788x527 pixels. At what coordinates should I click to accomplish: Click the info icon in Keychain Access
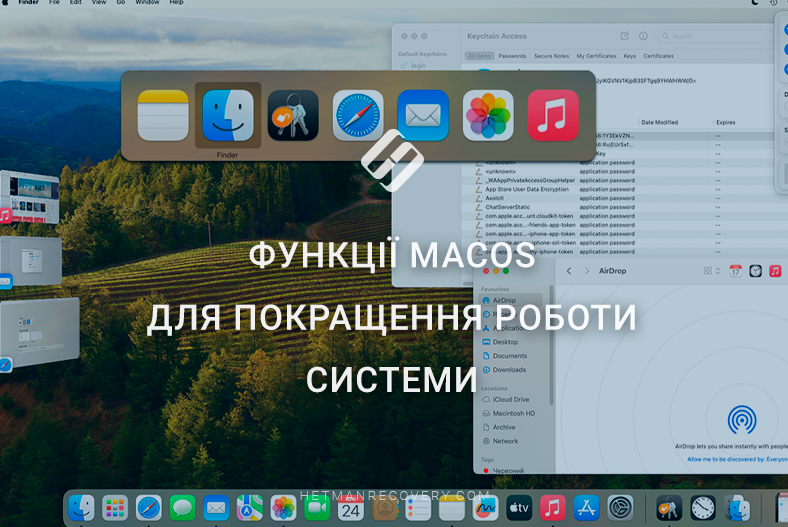click(x=643, y=36)
